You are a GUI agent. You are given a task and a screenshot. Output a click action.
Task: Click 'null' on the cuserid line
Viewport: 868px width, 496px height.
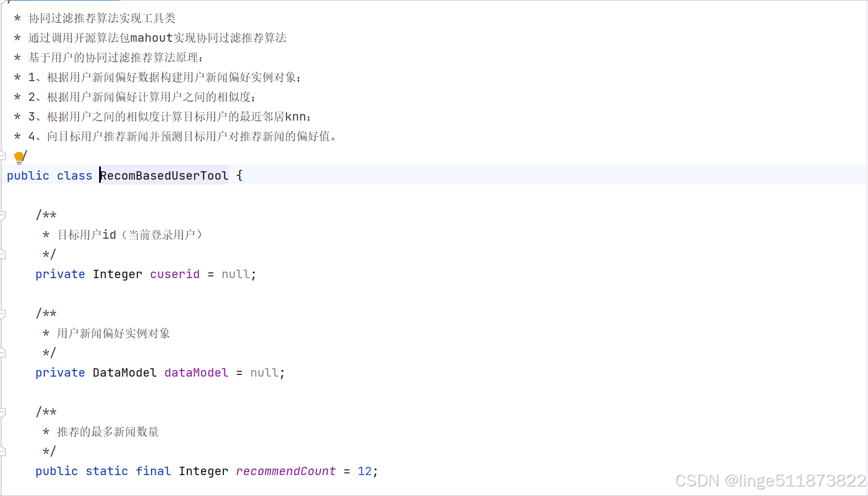236,274
